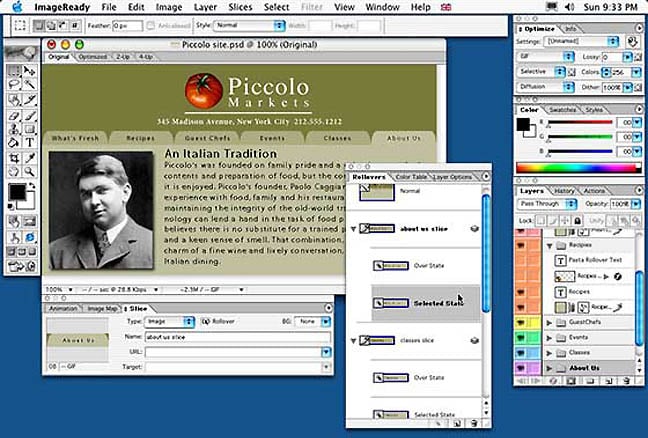The height and width of the screenshot is (438, 648).
Task: Click the Rollover button in Slice palette
Action: (218, 321)
